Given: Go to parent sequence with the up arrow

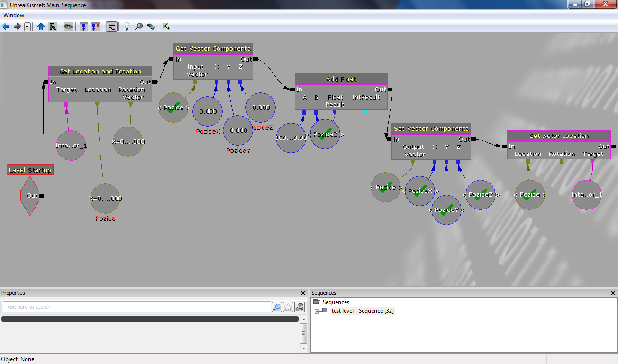Looking at the screenshot, I should tap(41, 27).
